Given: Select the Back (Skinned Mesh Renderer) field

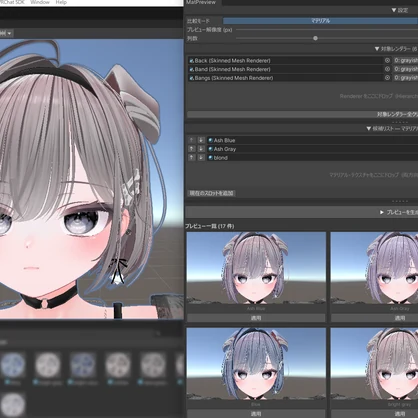Looking at the screenshot, I should pyautogui.click(x=285, y=61).
